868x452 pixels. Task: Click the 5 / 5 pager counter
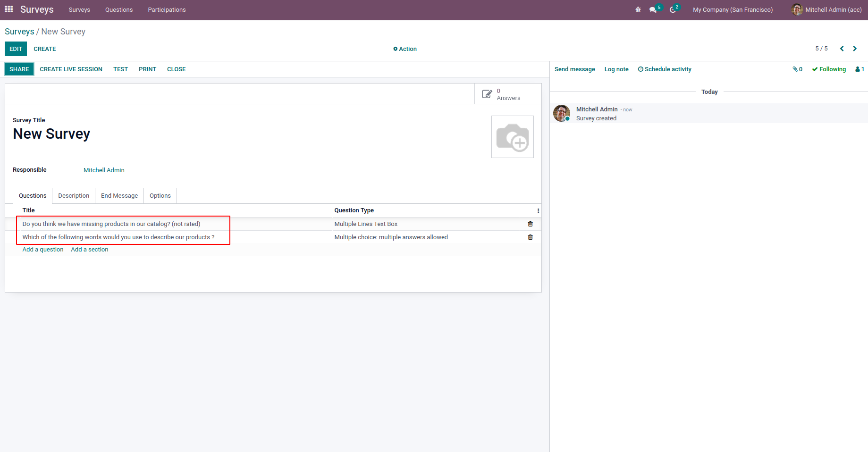(822, 49)
